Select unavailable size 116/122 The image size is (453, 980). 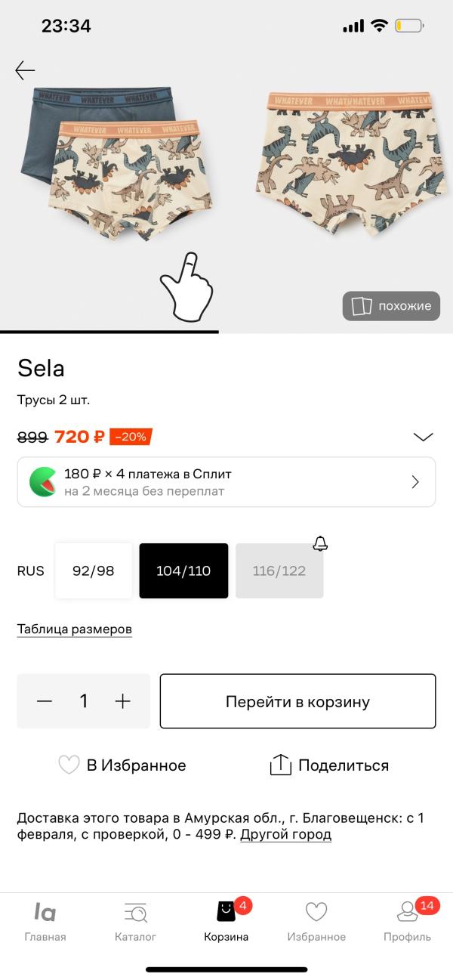[279, 570]
